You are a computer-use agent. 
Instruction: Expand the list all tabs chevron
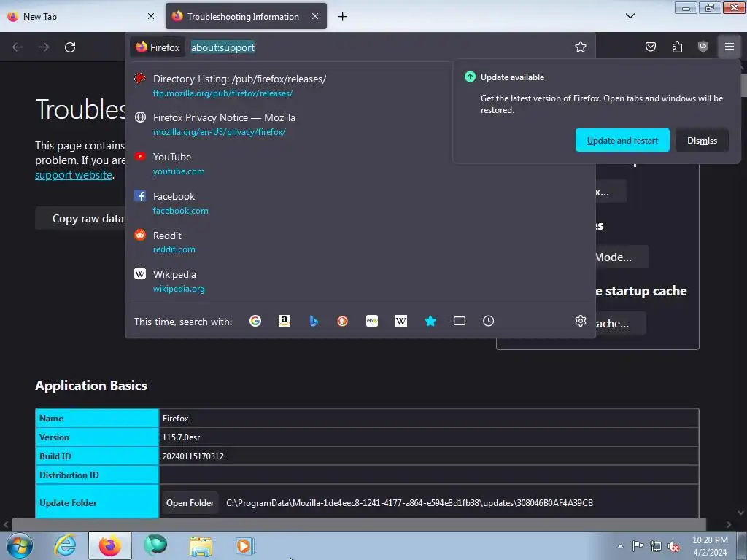click(630, 16)
